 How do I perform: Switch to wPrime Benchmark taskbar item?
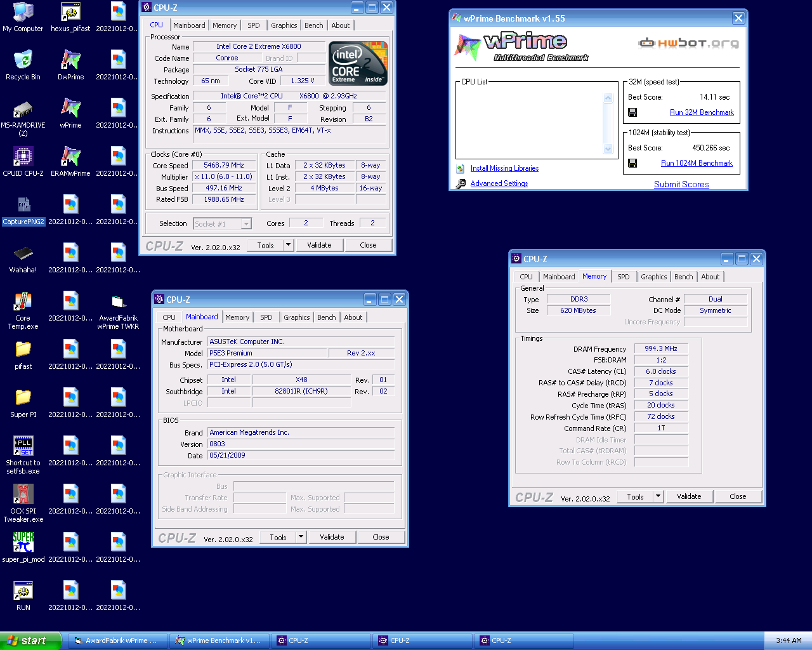tap(219, 640)
